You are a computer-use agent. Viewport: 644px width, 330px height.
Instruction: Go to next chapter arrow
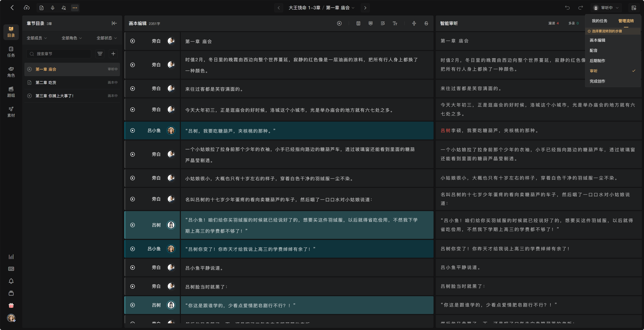pos(365,8)
